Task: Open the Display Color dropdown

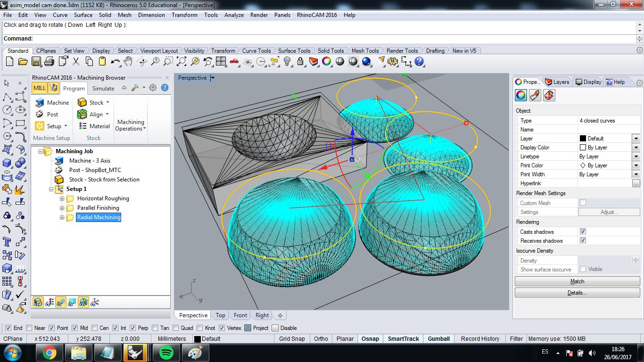Action: pos(636,148)
